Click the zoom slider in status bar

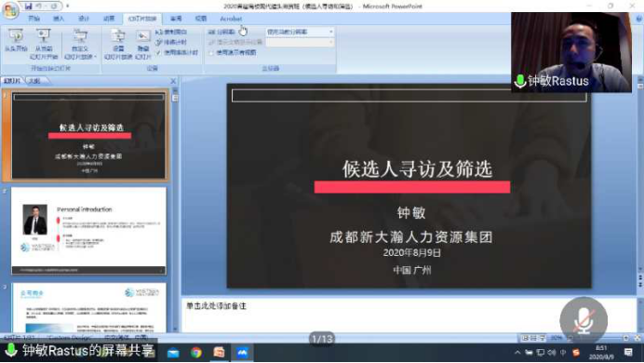pos(597,338)
